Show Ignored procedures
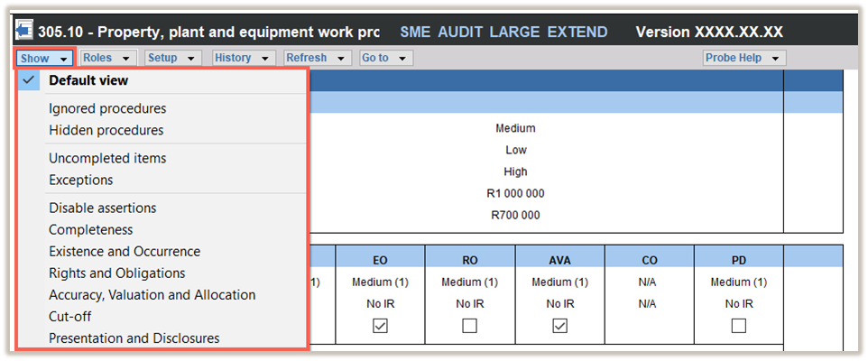The image size is (868, 361). point(107,108)
